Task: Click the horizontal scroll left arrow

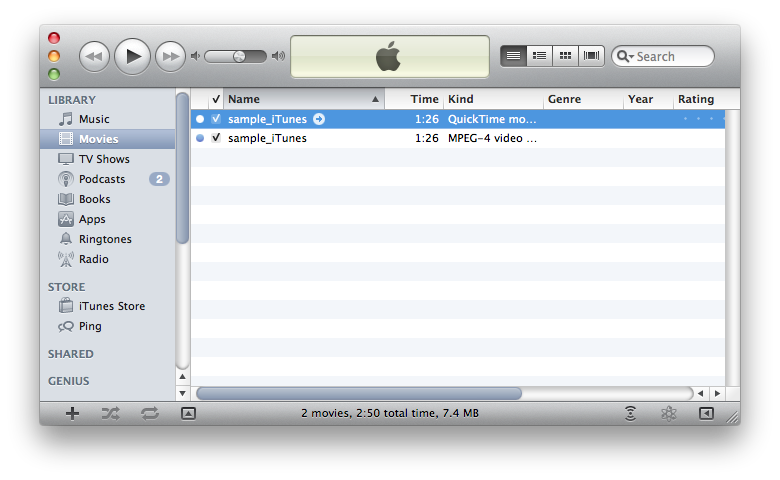Action: point(700,393)
